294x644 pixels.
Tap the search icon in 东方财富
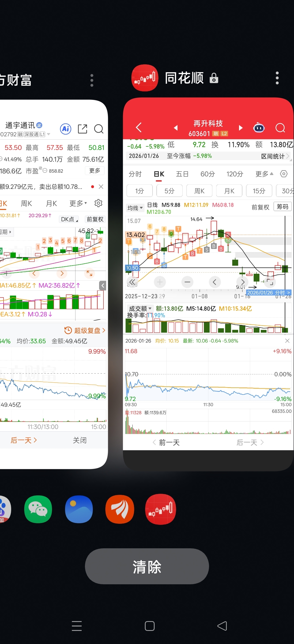click(x=99, y=129)
